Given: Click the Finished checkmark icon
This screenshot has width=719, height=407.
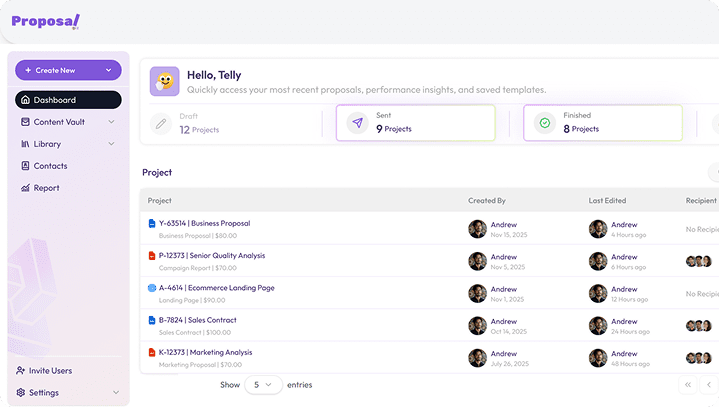Looking at the screenshot, I should point(545,123).
